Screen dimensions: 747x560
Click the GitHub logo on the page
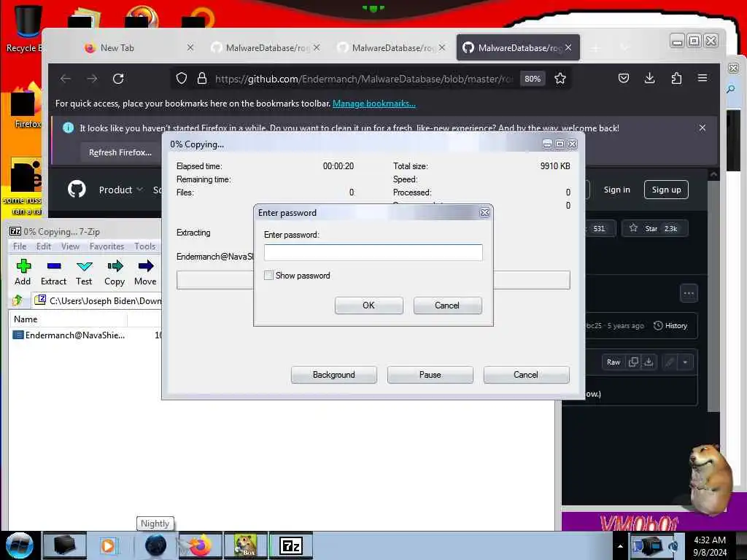(77, 190)
